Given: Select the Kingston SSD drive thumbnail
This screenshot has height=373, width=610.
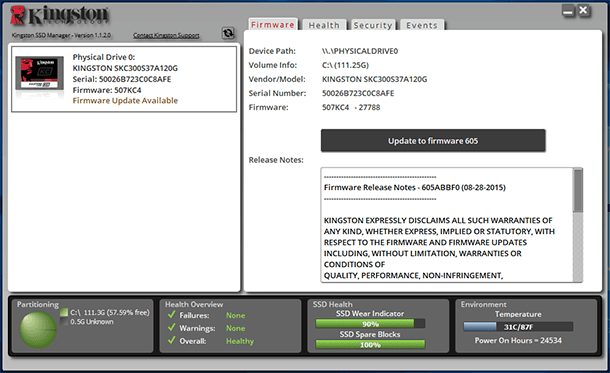Looking at the screenshot, I should pyautogui.click(x=39, y=74).
